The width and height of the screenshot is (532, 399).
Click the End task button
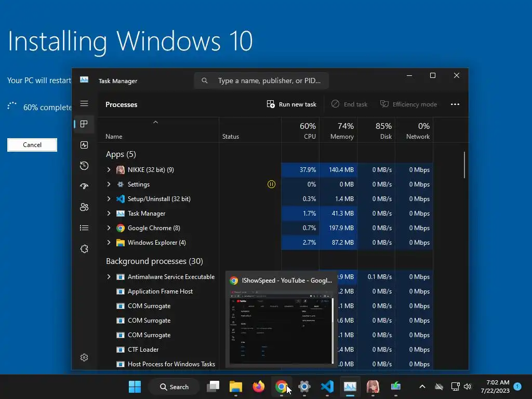(x=350, y=104)
